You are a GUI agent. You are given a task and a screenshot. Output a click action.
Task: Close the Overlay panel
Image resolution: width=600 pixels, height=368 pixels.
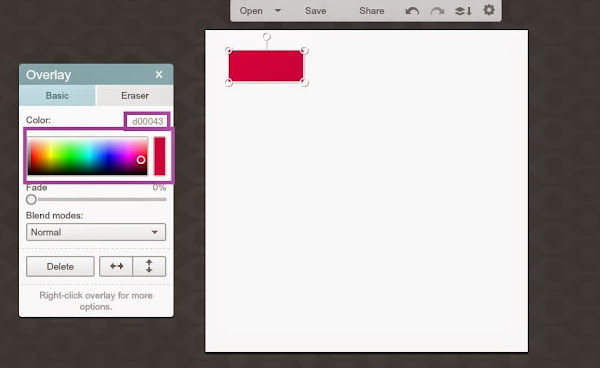[x=159, y=75]
